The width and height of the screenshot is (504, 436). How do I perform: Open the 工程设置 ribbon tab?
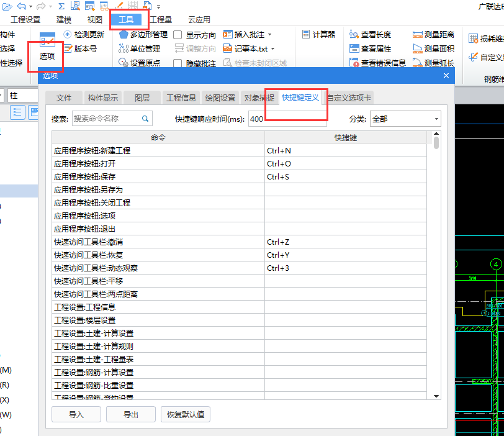click(x=25, y=20)
